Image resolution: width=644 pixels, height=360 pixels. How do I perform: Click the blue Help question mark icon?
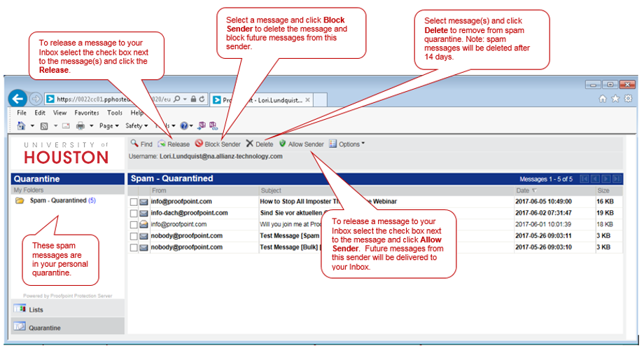click(x=184, y=126)
